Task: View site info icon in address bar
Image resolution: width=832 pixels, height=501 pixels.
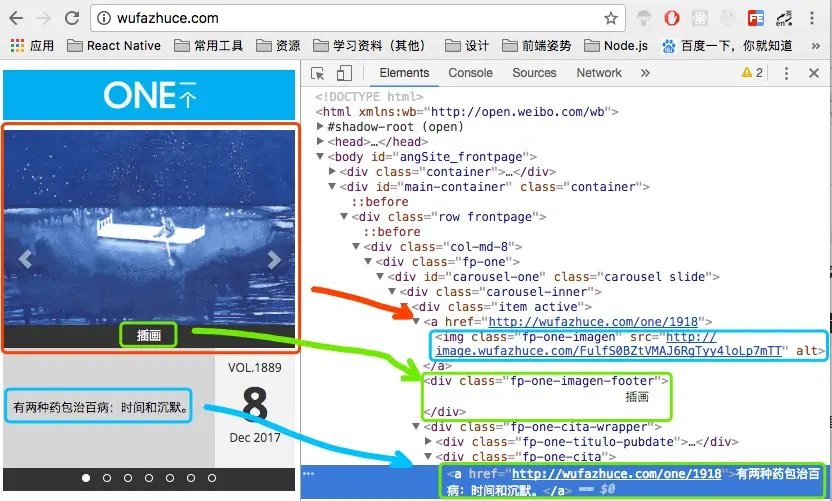Action: [104, 19]
